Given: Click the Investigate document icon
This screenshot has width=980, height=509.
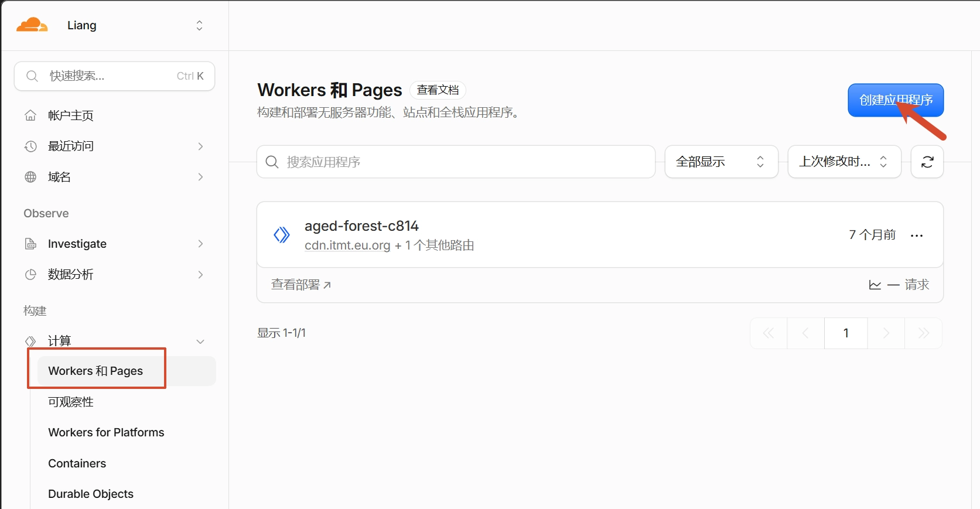Looking at the screenshot, I should click(30, 244).
